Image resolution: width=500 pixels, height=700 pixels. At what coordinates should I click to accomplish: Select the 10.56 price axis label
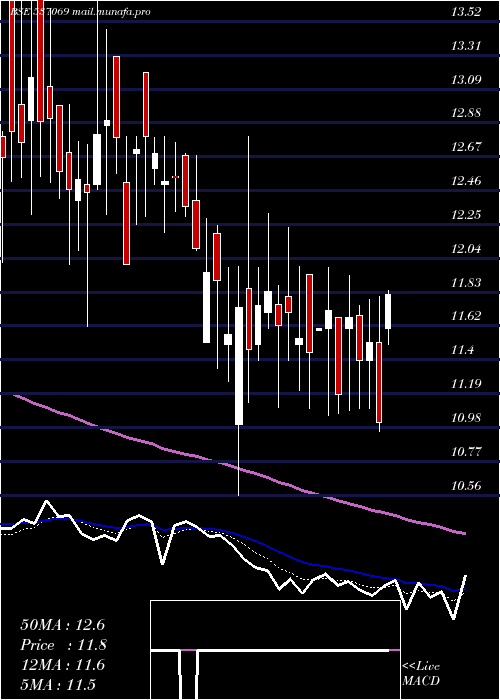pos(466,485)
